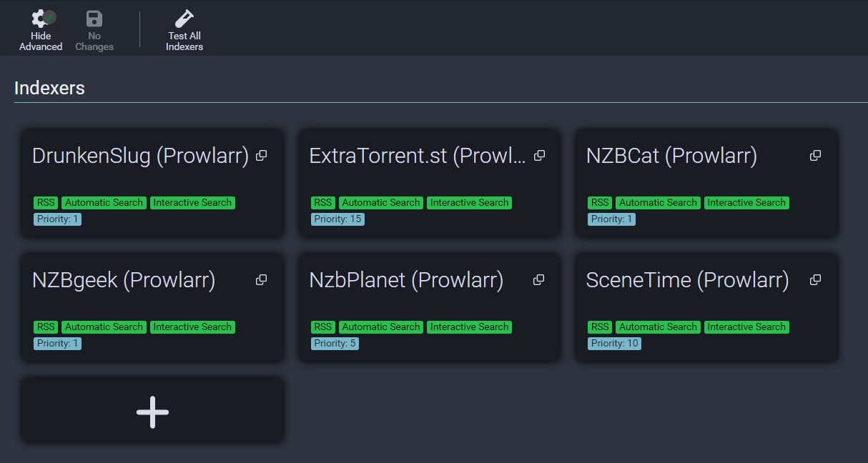Open NzbPlanet (Prowlarr) indexer title

click(406, 281)
